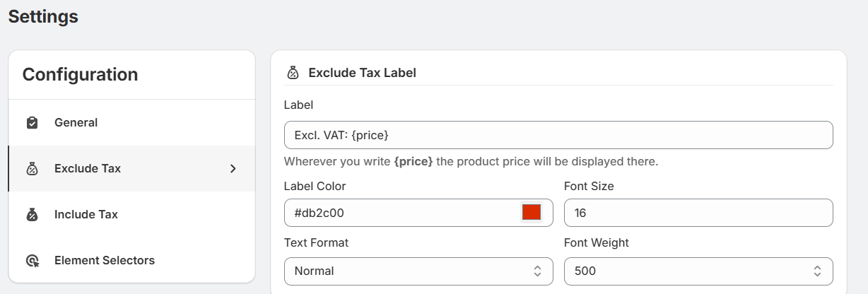Viewport: 868px width, 294px height.
Task: Focus the Label field containing Excl. VAT
Action: coord(558,135)
